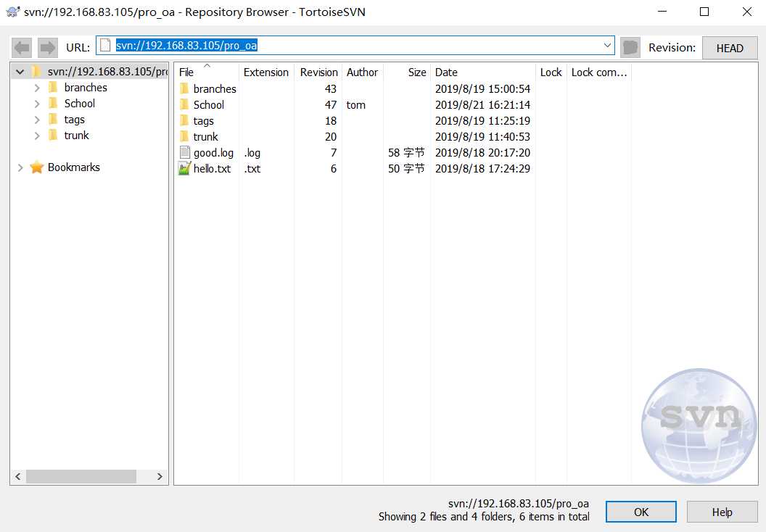Expand the Bookmarks node
Image resolution: width=766 pixels, height=532 pixels.
[20, 167]
